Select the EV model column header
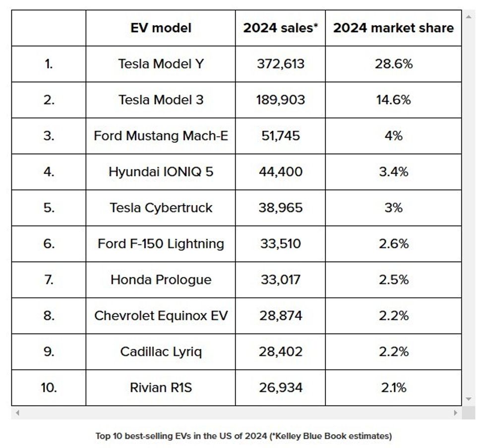This screenshot has width=486, height=448. pyautogui.click(x=161, y=28)
